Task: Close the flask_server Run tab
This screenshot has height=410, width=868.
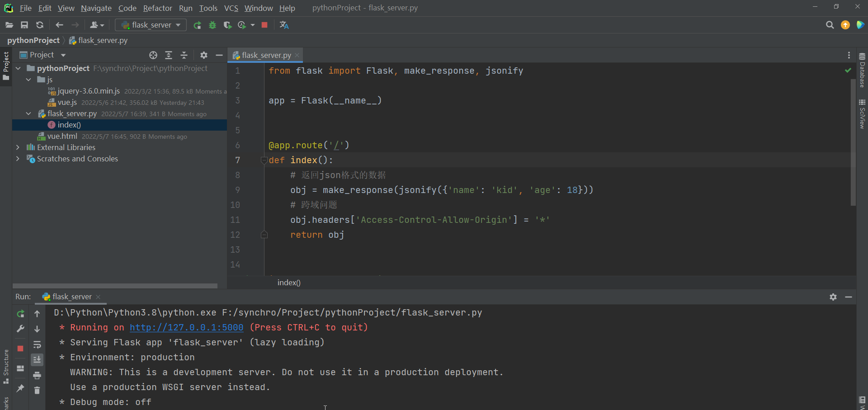Action: 98,297
